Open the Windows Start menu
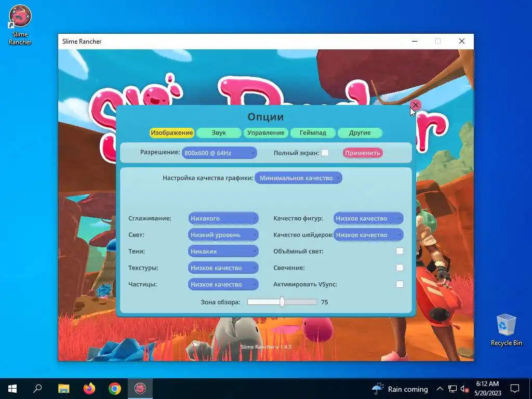This screenshot has height=399, width=532. coord(12,389)
